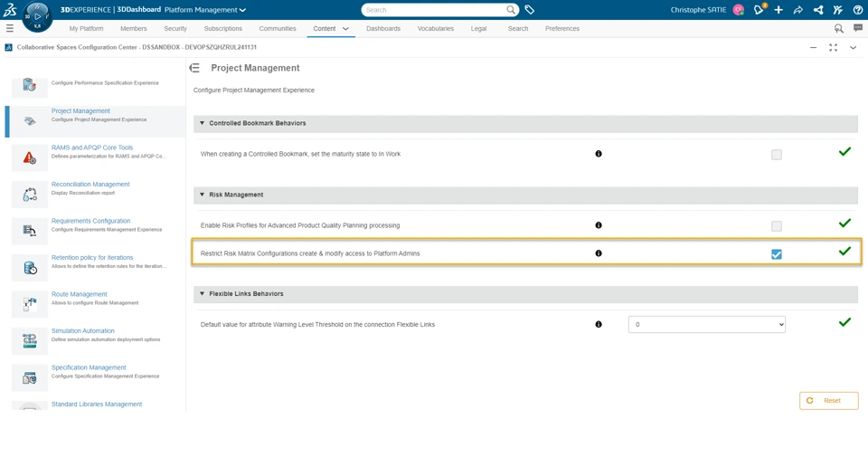Click the Requirements Configuration icon
The width and height of the screenshot is (868, 467).
tap(29, 231)
